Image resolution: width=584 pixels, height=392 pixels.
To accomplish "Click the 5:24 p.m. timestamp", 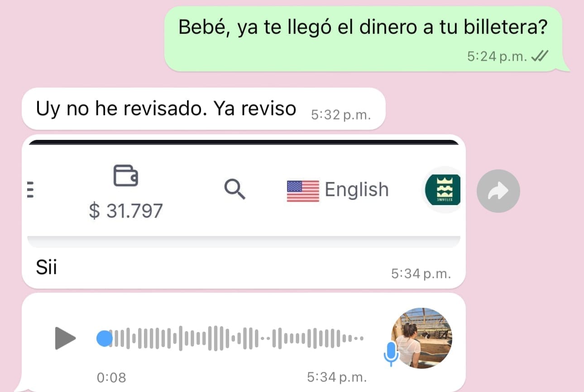I will tap(497, 57).
